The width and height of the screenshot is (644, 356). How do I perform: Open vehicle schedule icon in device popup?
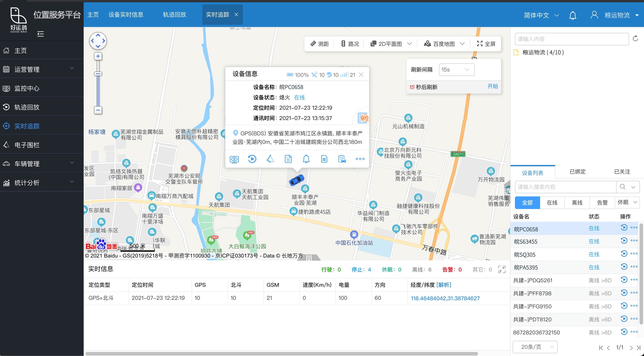[x=342, y=159]
